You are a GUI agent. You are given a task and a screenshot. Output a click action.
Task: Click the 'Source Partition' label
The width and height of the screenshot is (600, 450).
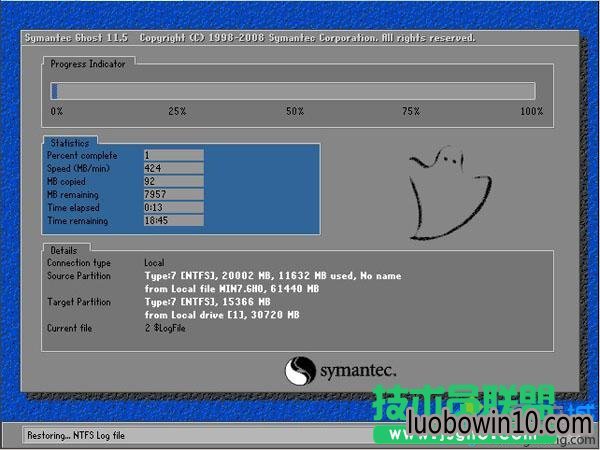point(79,276)
